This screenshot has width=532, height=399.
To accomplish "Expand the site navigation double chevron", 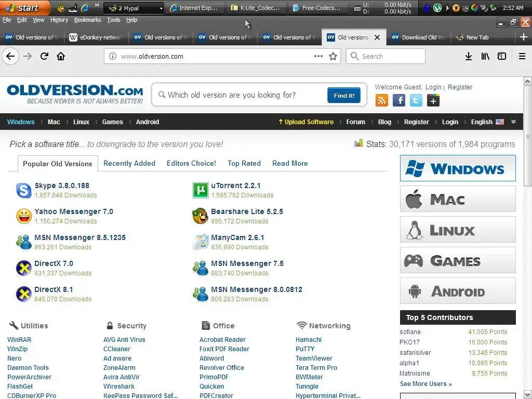I will click(x=513, y=122).
